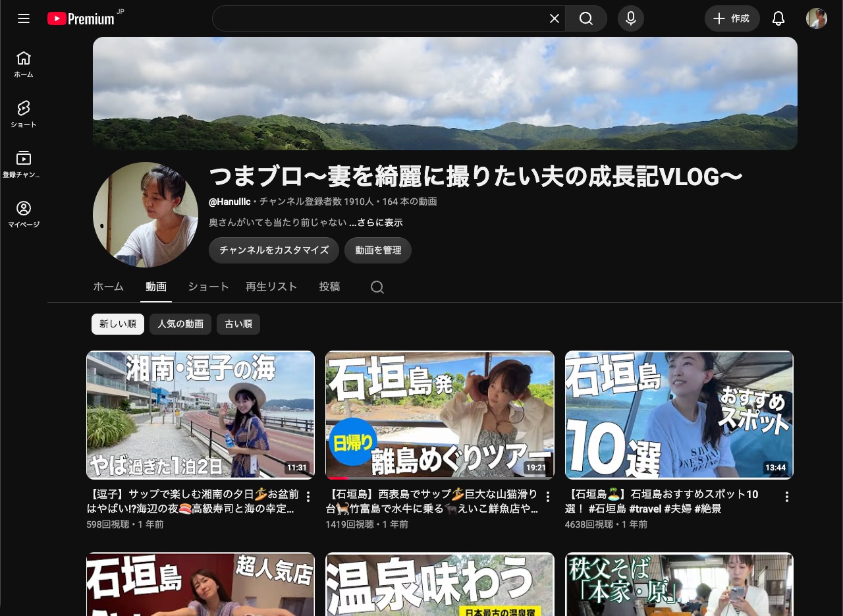Select the 古い順 filter chip
This screenshot has height=616, width=843.
click(x=238, y=324)
